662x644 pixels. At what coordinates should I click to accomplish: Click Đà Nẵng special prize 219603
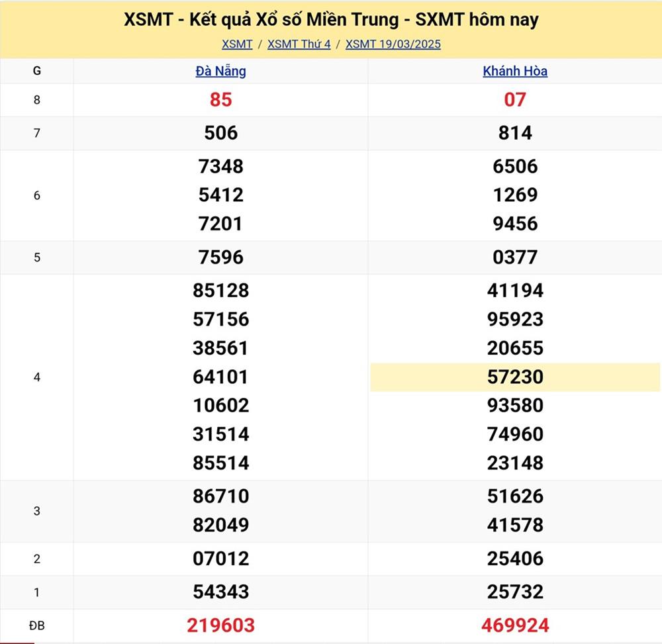pyautogui.click(x=220, y=625)
